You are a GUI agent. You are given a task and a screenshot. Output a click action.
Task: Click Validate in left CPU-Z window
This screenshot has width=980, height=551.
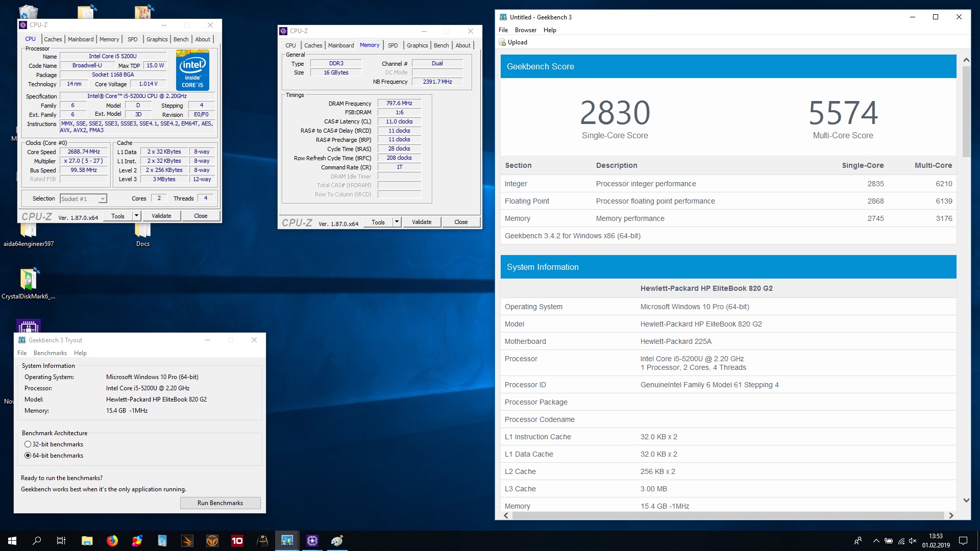pos(161,216)
